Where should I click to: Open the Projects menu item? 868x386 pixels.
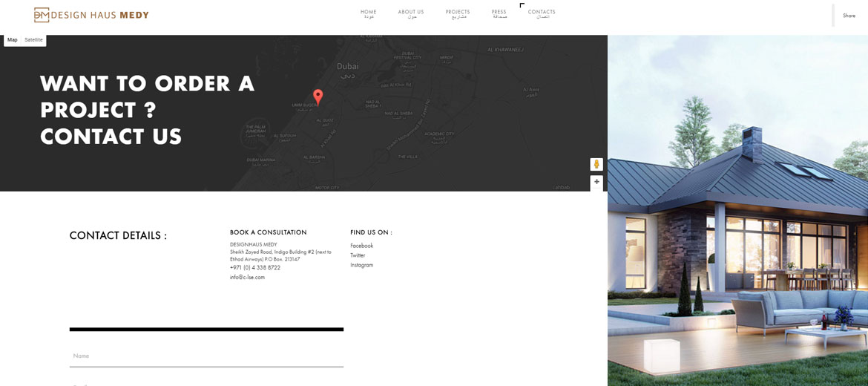tap(457, 13)
